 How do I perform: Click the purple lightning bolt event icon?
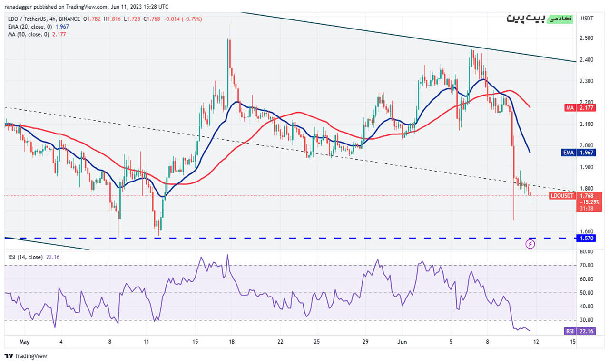530,244
